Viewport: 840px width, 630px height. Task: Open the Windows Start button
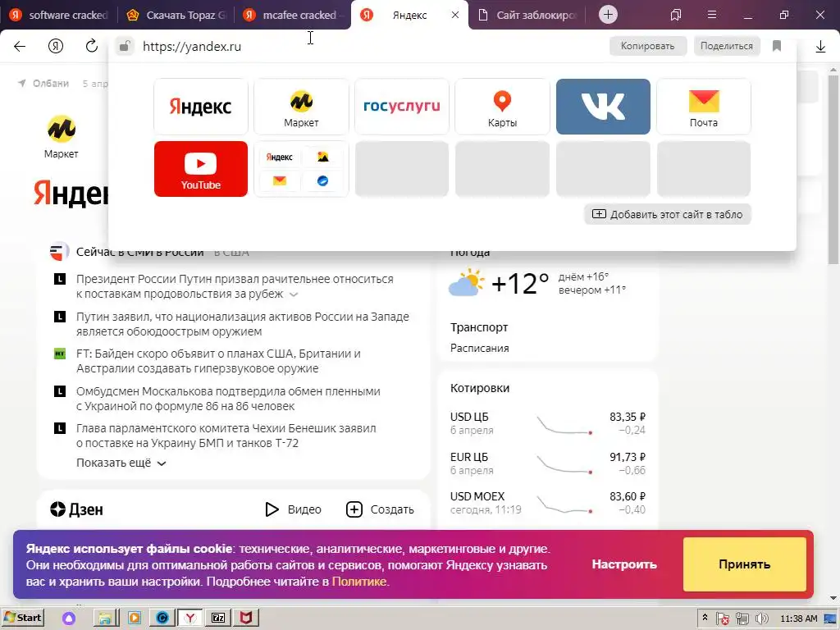(x=22, y=618)
